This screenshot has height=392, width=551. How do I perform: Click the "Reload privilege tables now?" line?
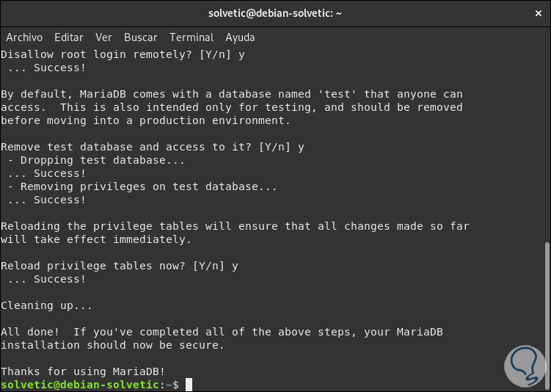pyautogui.click(x=119, y=266)
